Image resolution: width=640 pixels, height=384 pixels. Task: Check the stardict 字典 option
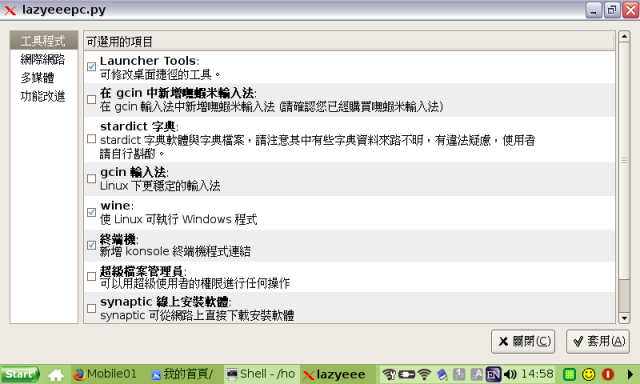click(91, 139)
